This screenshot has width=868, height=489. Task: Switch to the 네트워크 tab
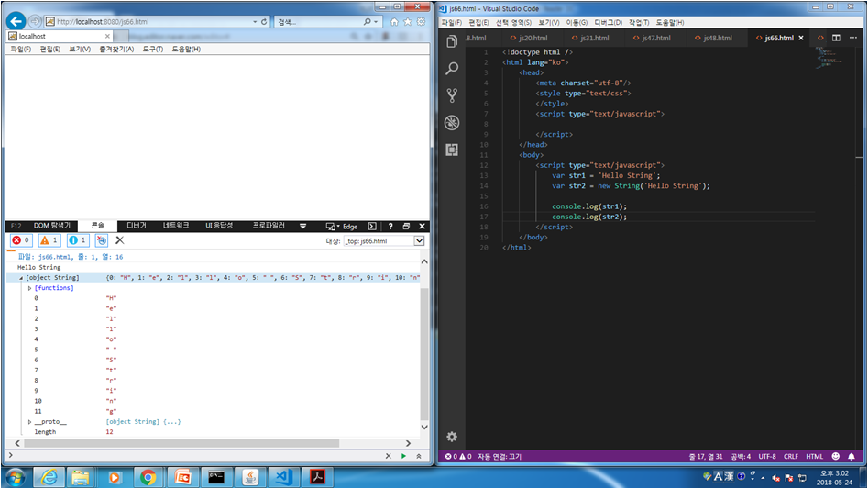(175, 226)
